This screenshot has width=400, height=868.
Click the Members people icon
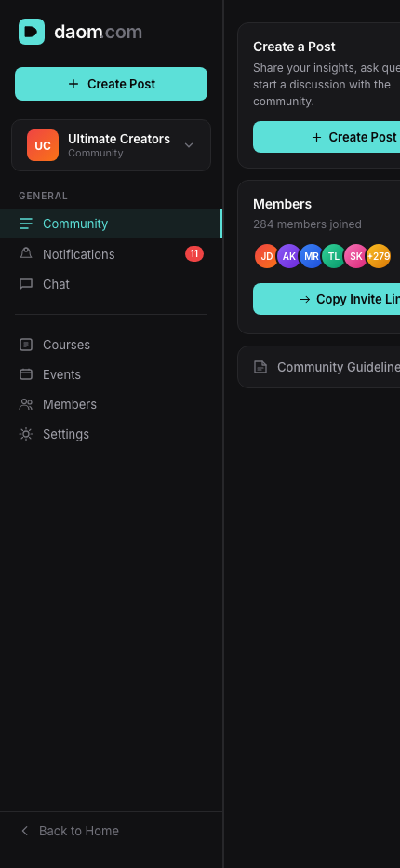click(x=26, y=404)
